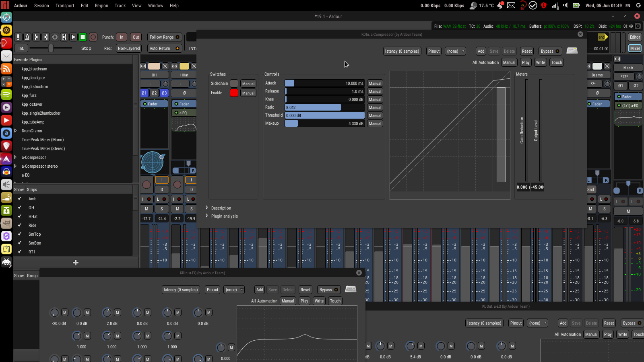Adjust the Threshold slider
The width and height of the screenshot is (644, 362).
(x=325, y=115)
